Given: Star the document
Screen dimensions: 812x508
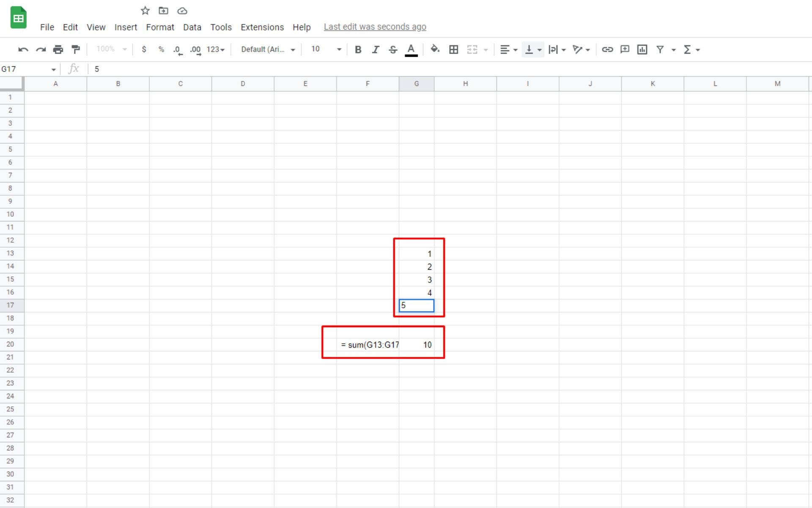Looking at the screenshot, I should (145, 11).
